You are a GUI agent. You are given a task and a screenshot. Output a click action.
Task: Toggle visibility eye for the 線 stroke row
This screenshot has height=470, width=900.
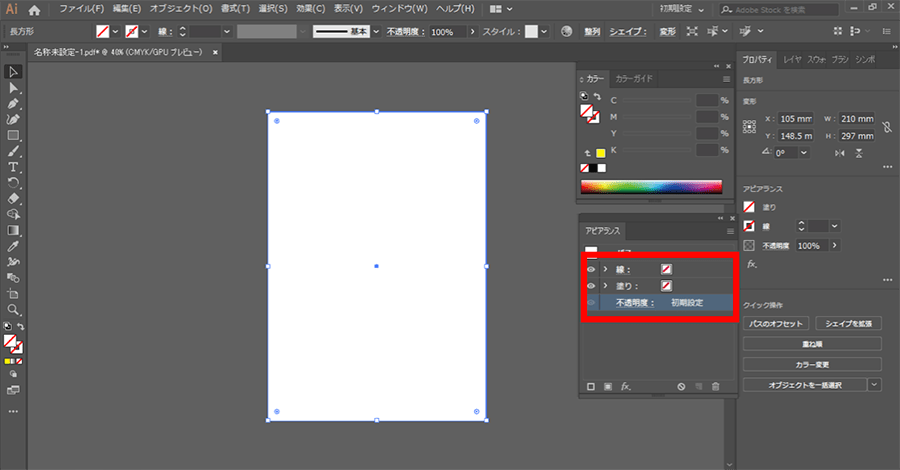(x=591, y=270)
